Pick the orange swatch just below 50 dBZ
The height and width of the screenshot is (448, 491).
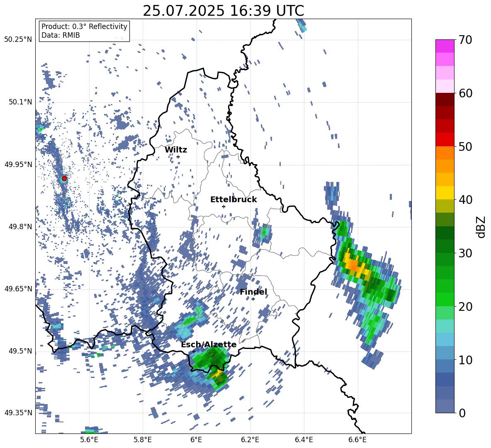445,153
